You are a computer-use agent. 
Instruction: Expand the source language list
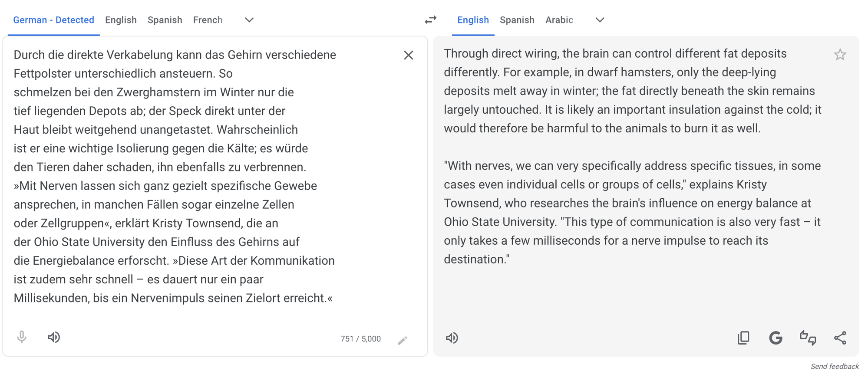[249, 20]
